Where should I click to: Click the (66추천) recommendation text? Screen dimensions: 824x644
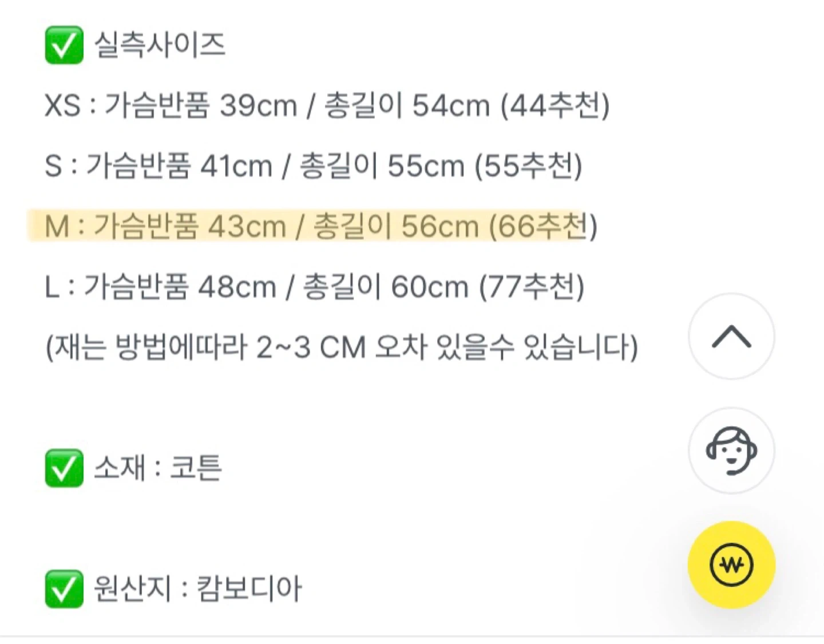pyautogui.click(x=542, y=226)
